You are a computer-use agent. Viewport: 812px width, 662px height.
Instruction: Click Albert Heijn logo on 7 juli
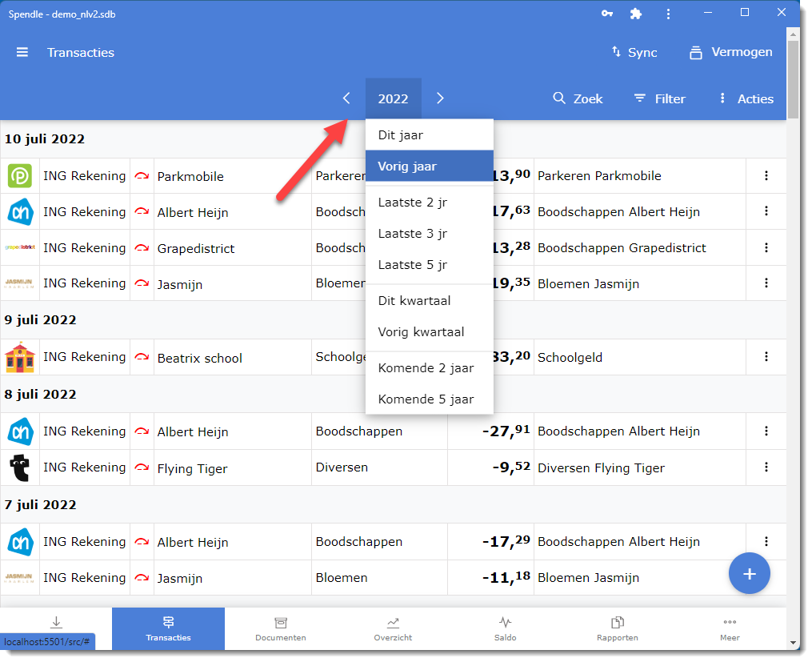(x=20, y=542)
